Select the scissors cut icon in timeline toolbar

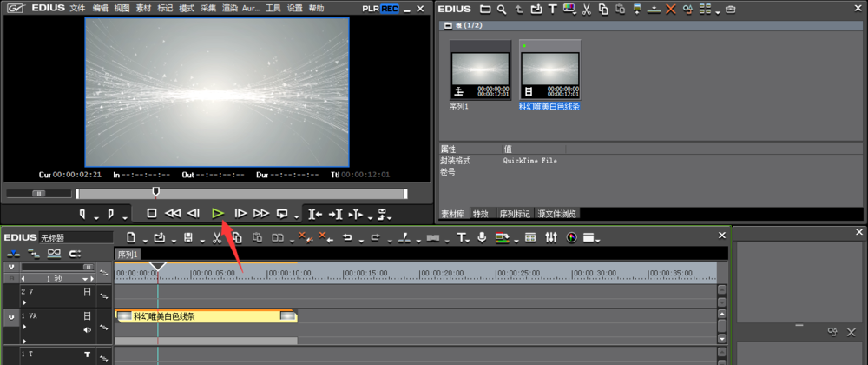click(216, 237)
